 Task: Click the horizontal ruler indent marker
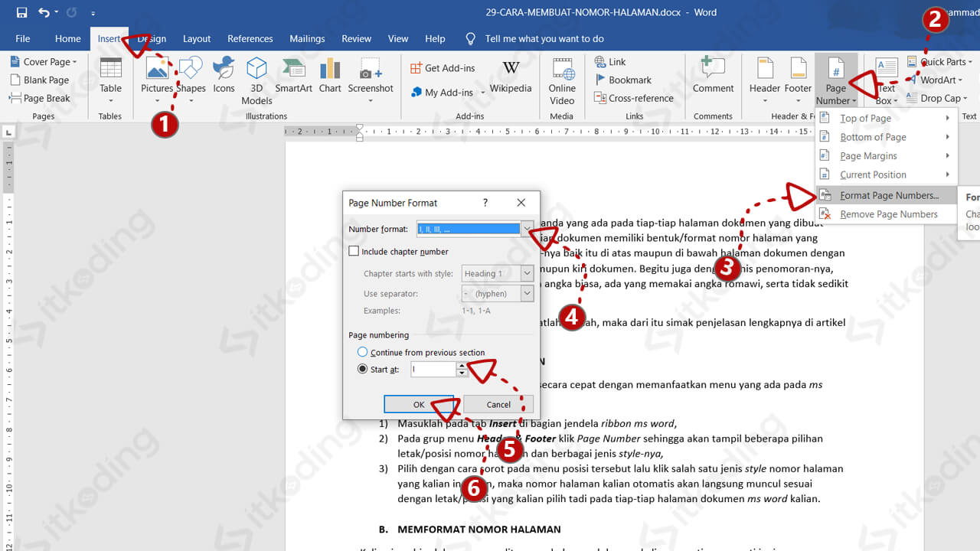point(359,132)
